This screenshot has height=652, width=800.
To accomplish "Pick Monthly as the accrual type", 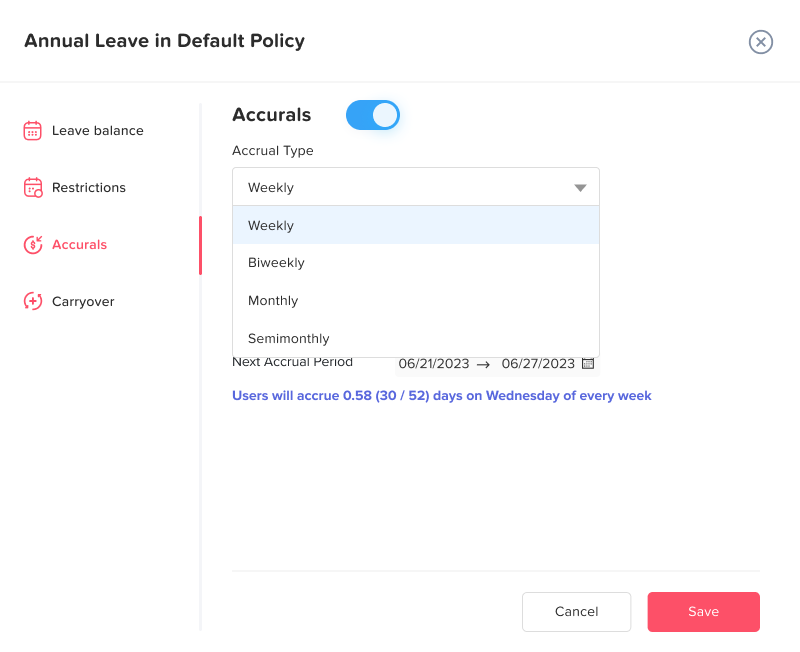I will [273, 301].
